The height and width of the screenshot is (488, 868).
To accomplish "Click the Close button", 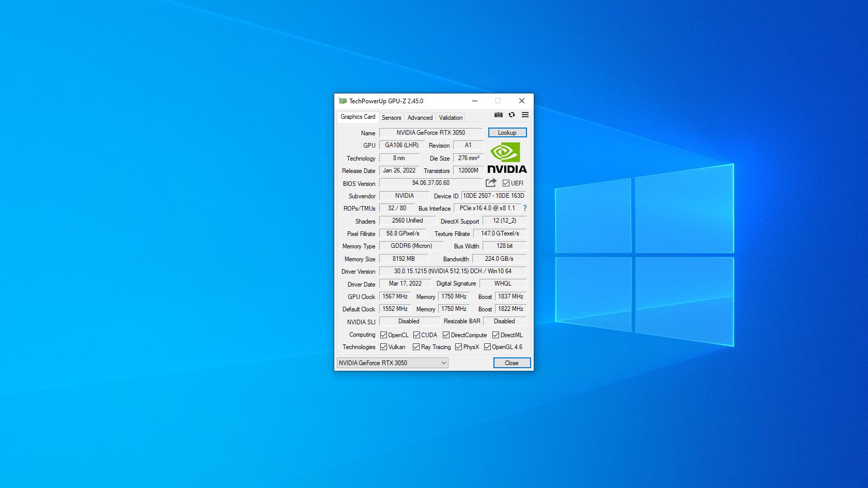I will (x=512, y=363).
